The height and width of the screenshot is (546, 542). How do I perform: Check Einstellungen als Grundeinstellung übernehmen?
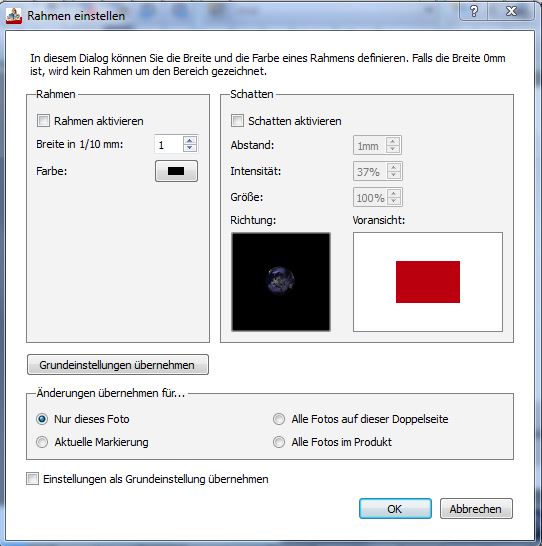click(x=32, y=478)
